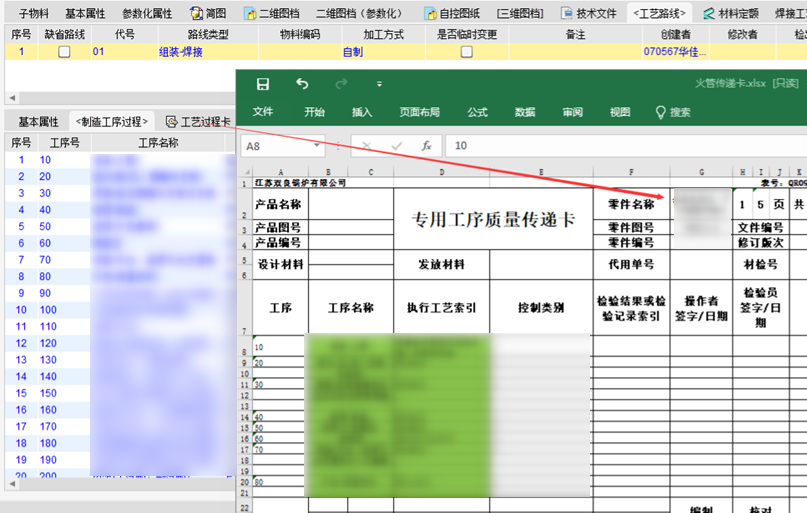Click the process list scroll-left arrow
The height and width of the screenshot is (513, 807).
12,484
